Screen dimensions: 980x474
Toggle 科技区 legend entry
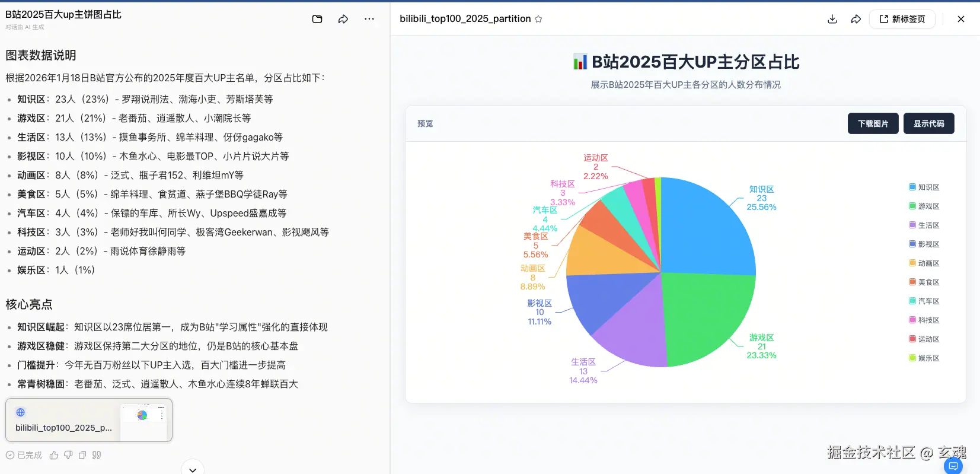coord(924,320)
